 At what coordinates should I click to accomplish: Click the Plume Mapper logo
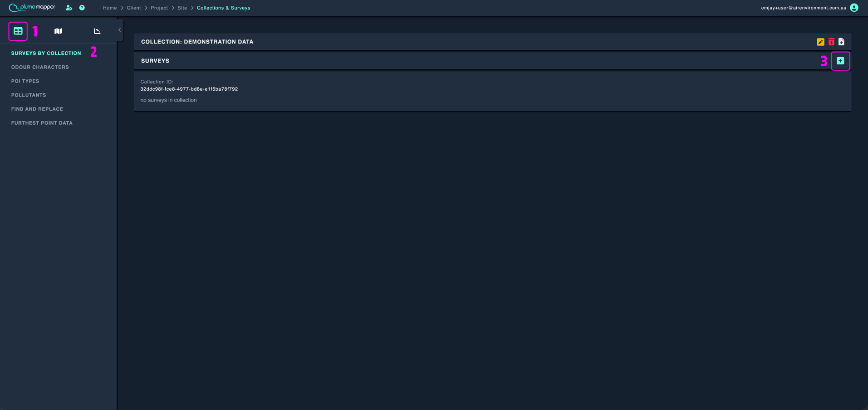[x=32, y=7]
